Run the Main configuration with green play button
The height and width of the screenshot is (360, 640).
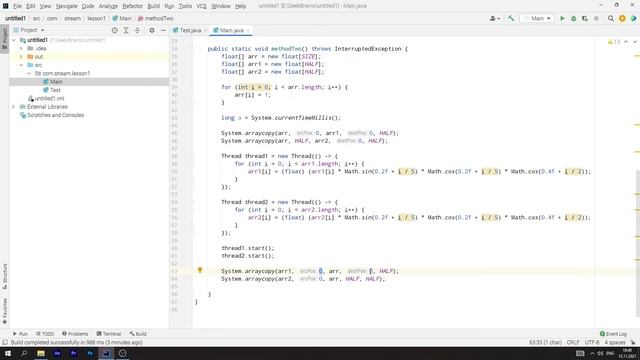[x=562, y=18]
